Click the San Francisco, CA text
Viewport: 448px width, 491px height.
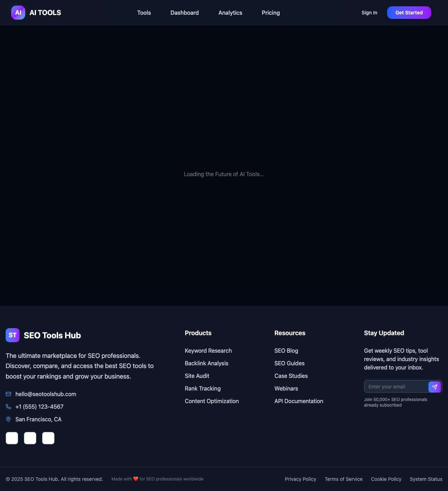(x=38, y=419)
